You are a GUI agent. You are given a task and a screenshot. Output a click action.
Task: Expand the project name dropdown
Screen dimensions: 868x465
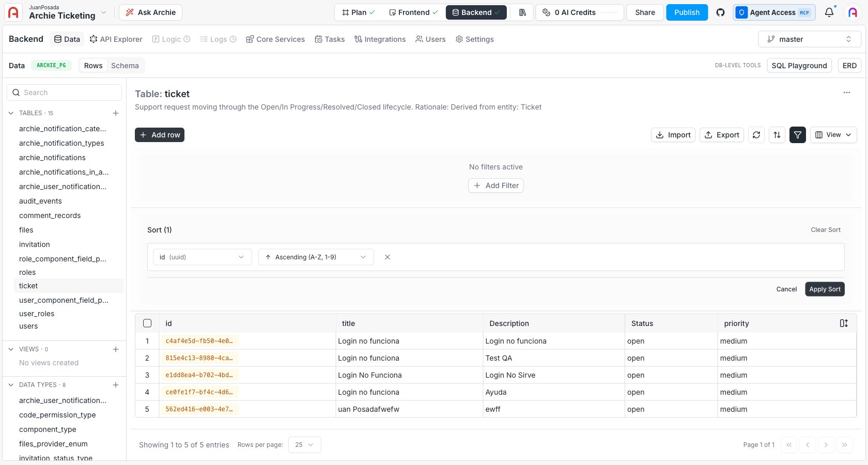click(103, 12)
